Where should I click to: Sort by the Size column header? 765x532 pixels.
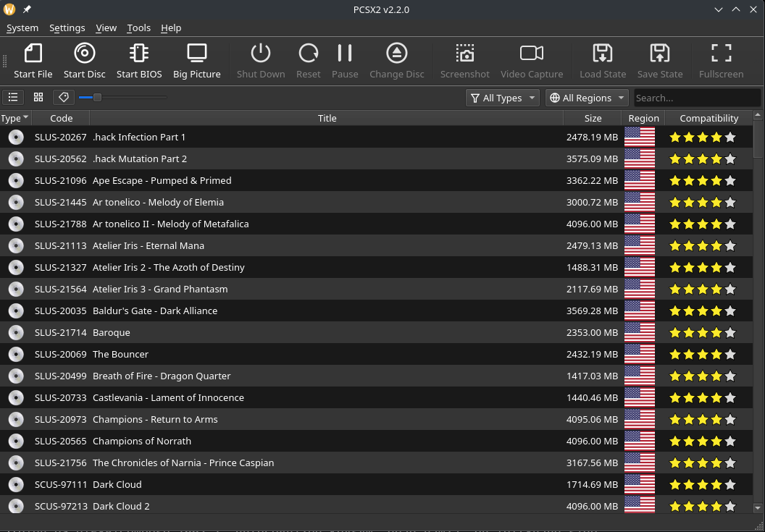(593, 118)
